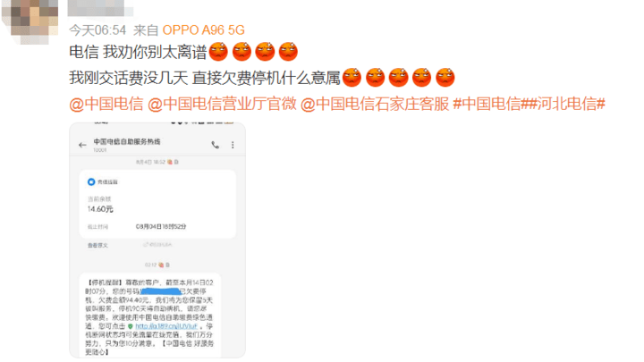Open the OPPO A96 5G source link

tap(203, 30)
